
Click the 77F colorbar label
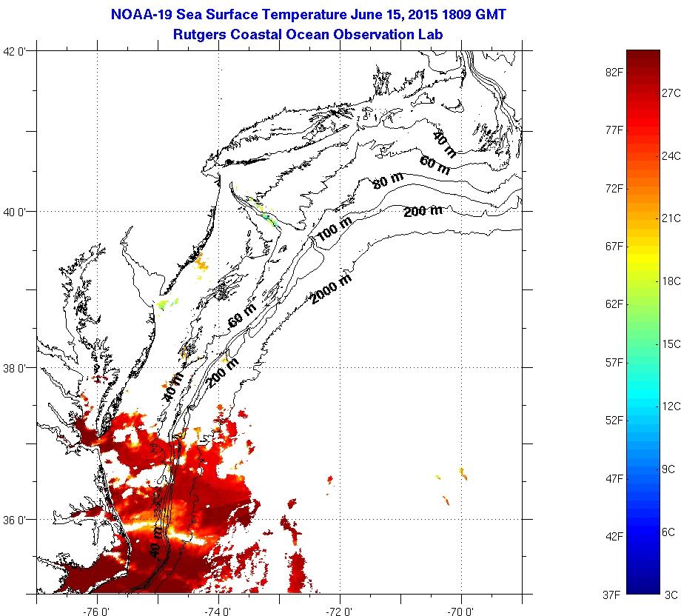tap(614, 130)
